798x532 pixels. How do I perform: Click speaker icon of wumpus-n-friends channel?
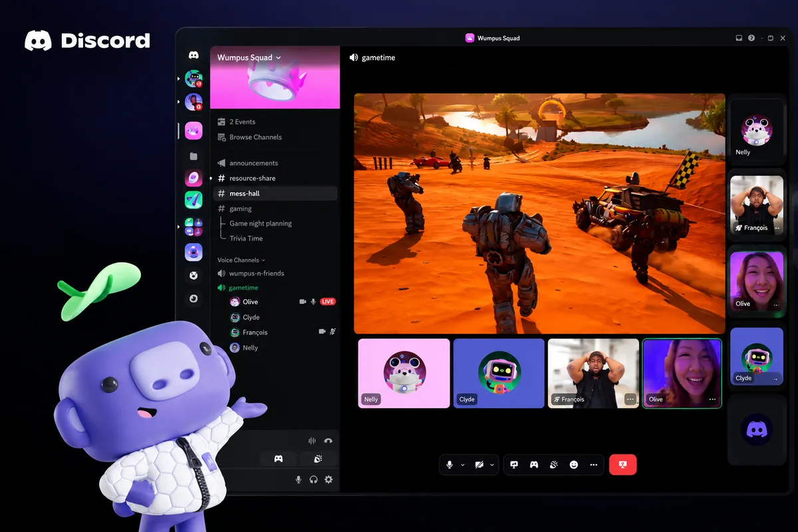click(221, 273)
